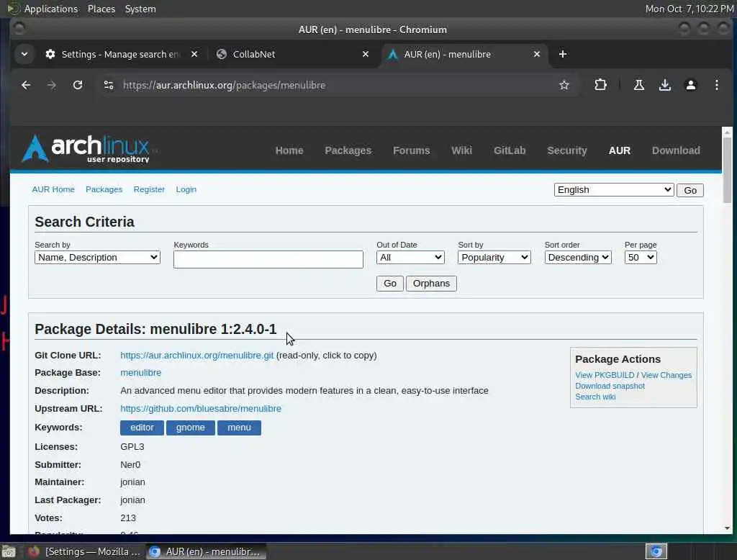Click the Arch Linux logo
The height and width of the screenshot is (560, 737).
tap(86, 149)
